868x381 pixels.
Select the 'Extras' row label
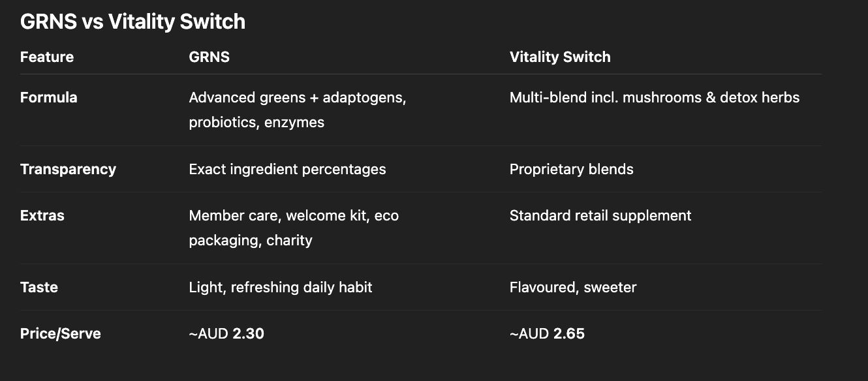pyautogui.click(x=42, y=216)
